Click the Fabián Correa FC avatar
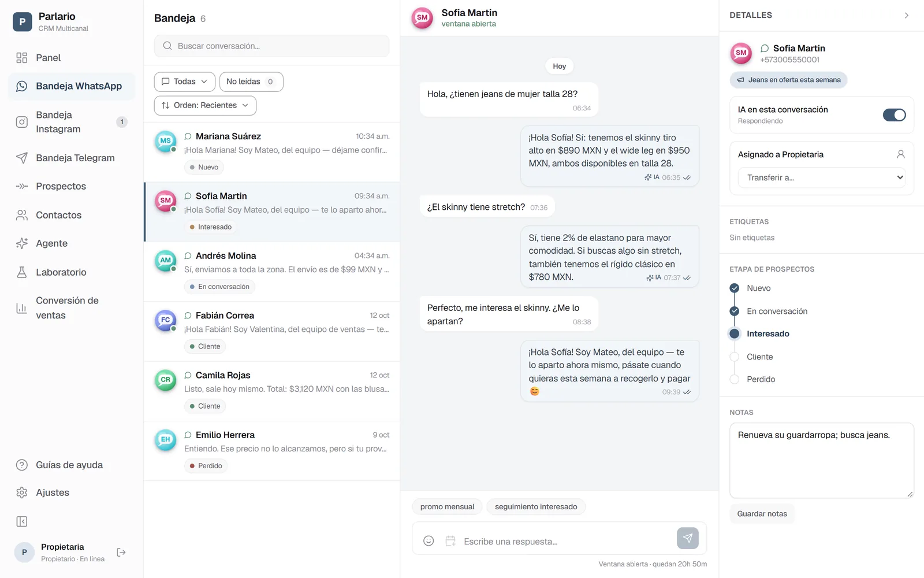 [x=166, y=321]
